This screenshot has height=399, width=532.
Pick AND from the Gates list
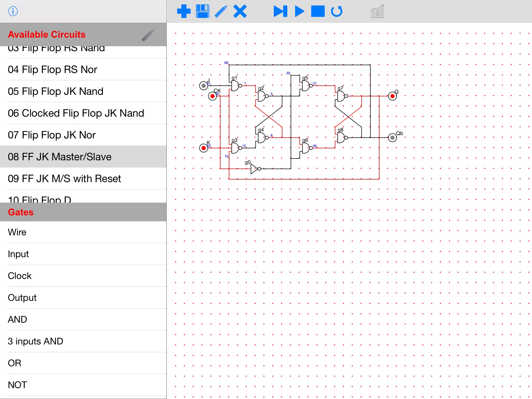pos(83,319)
